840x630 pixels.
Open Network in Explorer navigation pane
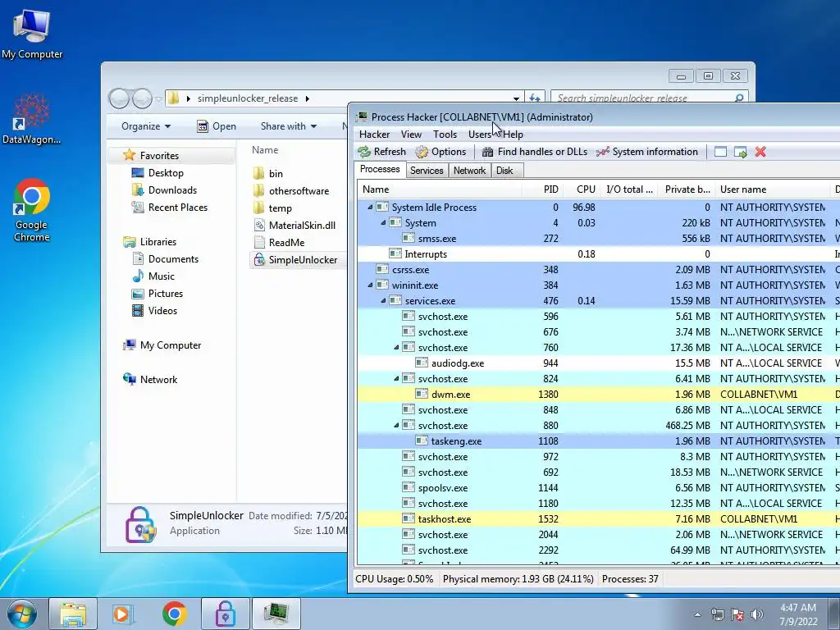pyautogui.click(x=150, y=379)
